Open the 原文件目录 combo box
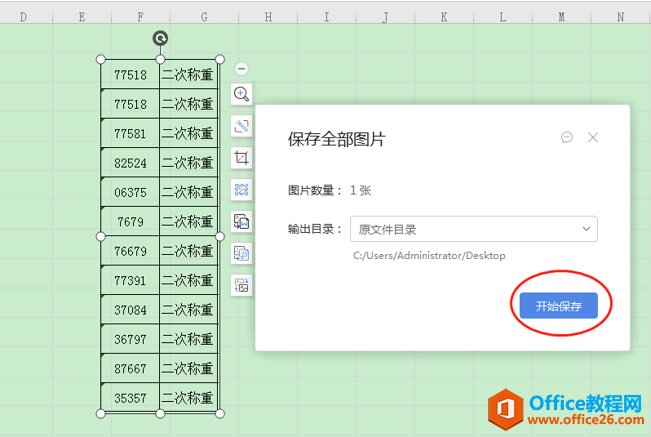This screenshot has height=437, width=651. [x=474, y=229]
